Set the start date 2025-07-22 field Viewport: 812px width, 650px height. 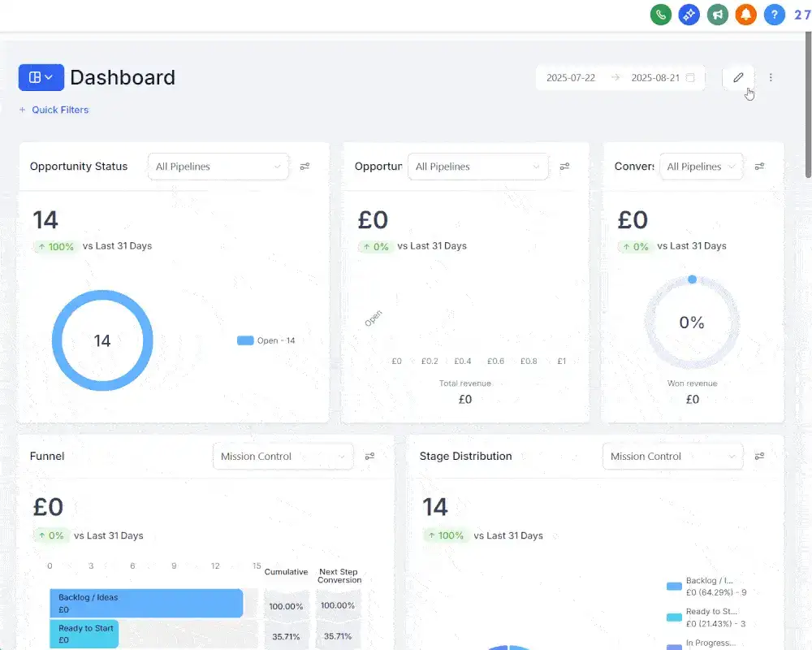point(571,78)
